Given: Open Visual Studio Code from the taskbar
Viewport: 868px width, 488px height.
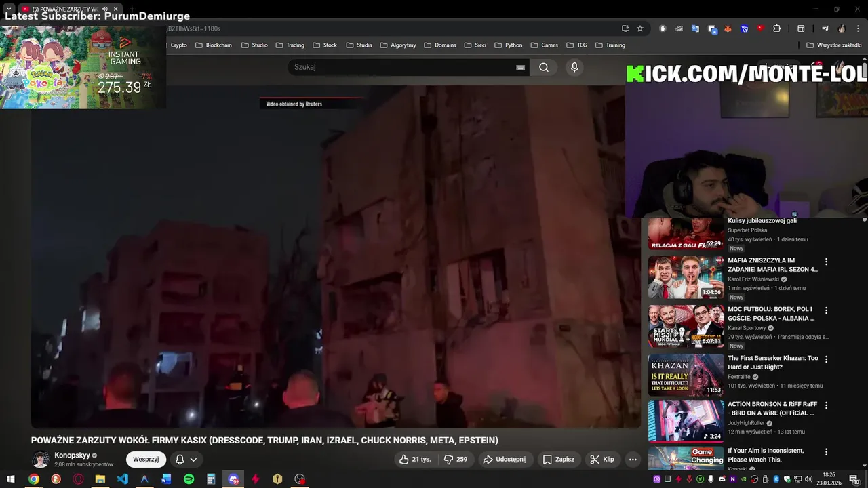Looking at the screenshot, I should click(122, 479).
